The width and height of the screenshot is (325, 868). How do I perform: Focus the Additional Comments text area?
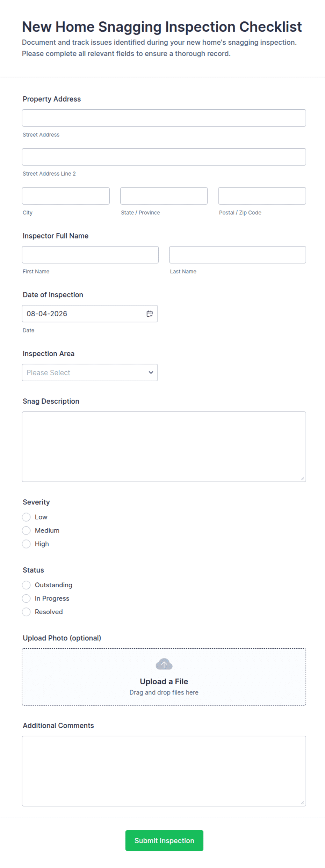tap(164, 771)
